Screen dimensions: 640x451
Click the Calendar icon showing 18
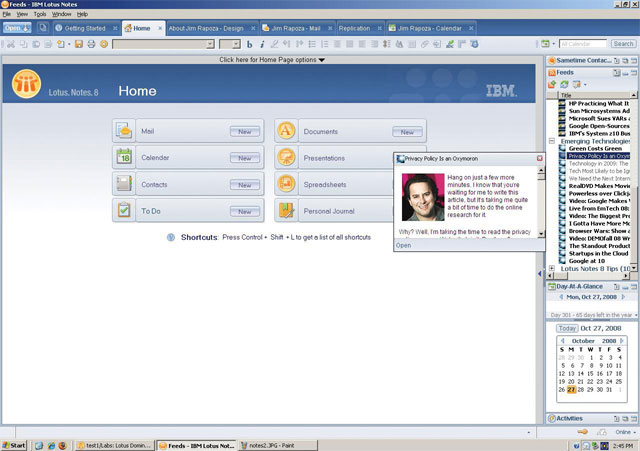124,157
